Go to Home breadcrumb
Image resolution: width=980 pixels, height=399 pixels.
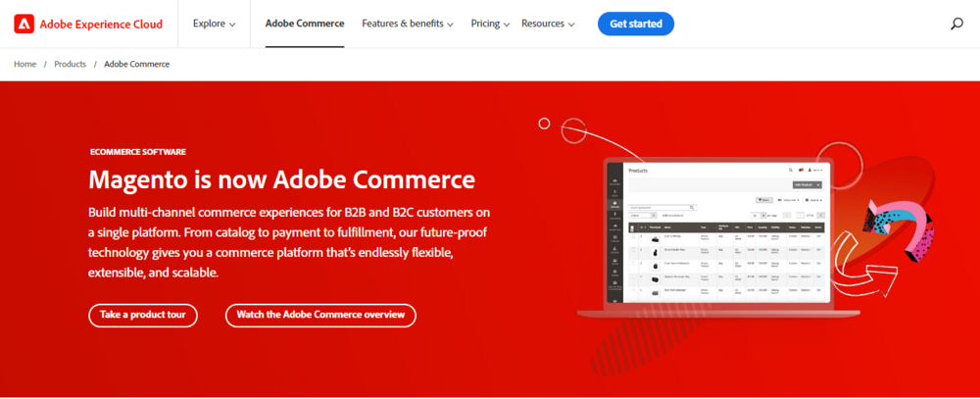pyautogui.click(x=25, y=64)
